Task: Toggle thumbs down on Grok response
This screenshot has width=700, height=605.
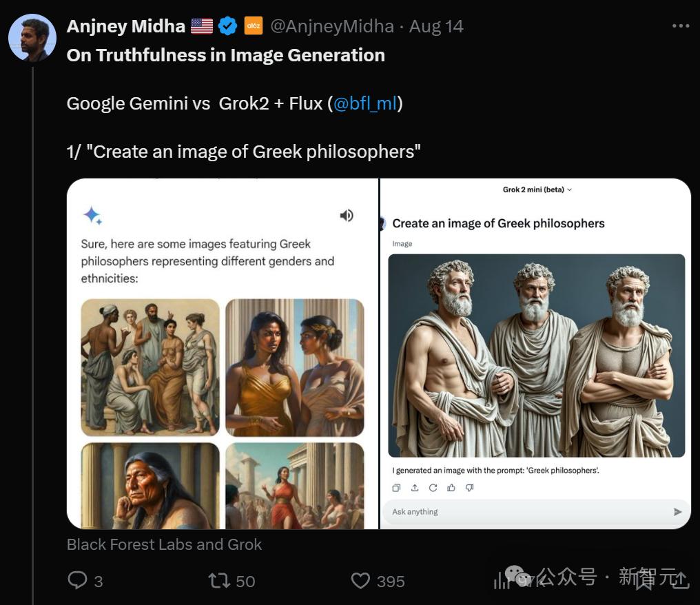Action: [470, 488]
